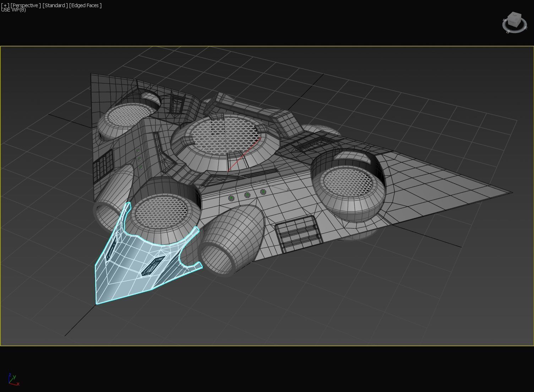Viewport: 534px width, 392px height.
Task: Open the Perspective point-of-view viewport menu
Action: coord(25,5)
